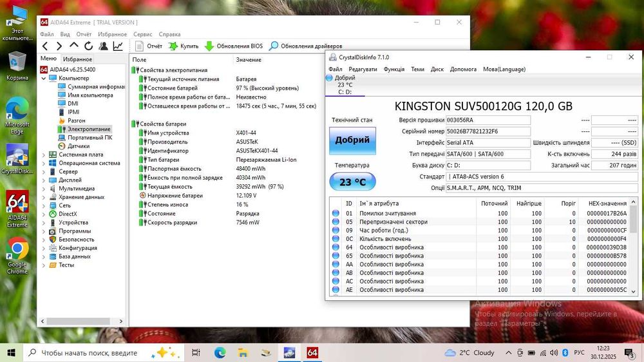
Task: Go back with AIDA64 back arrow
Action: 45,46
